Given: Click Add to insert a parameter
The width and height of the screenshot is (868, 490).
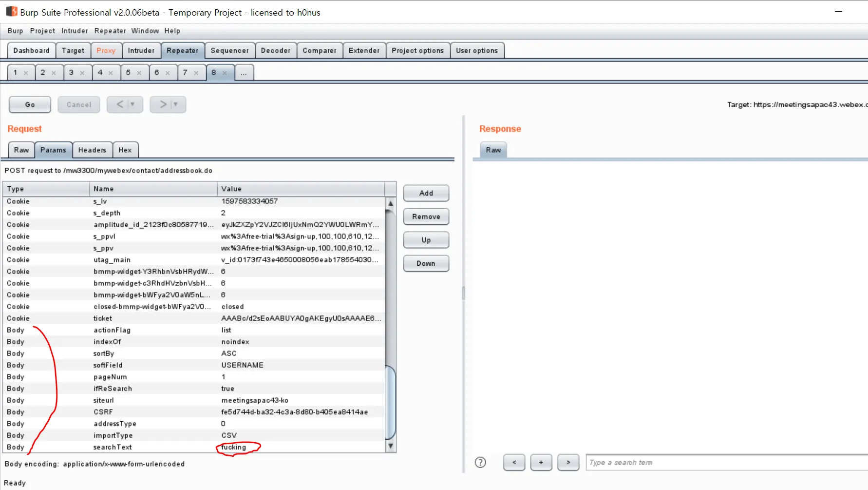Looking at the screenshot, I should 426,193.
